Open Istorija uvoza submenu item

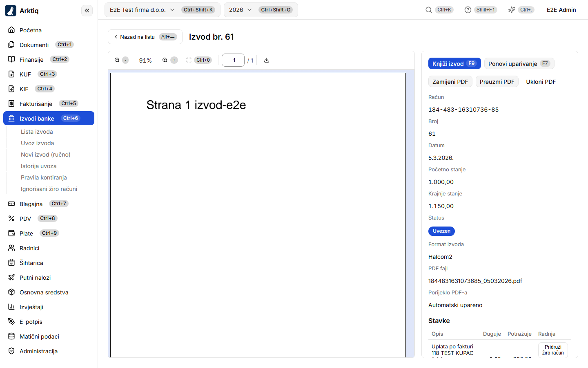point(39,166)
